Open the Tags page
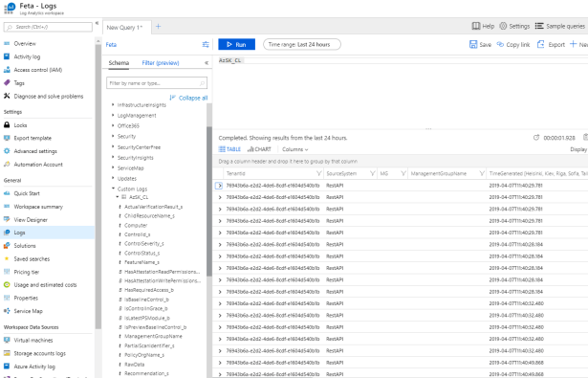The image size is (588, 378). pyautogui.click(x=19, y=83)
